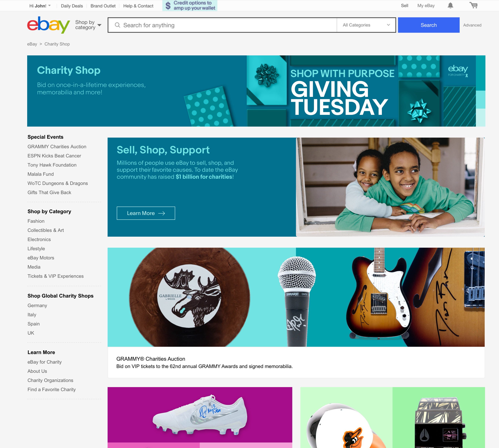Screen dimensions: 499x448
Task: Select the Tickets & VIP Experiences category
Action: tap(55, 276)
